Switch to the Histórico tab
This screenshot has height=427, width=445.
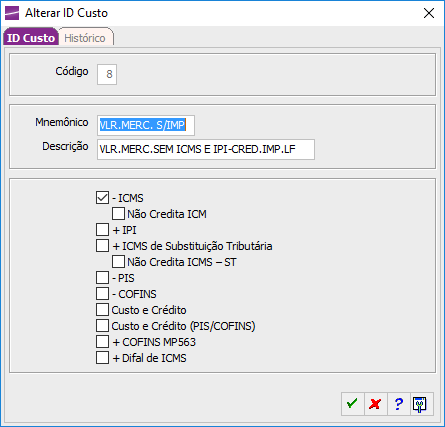coord(86,37)
